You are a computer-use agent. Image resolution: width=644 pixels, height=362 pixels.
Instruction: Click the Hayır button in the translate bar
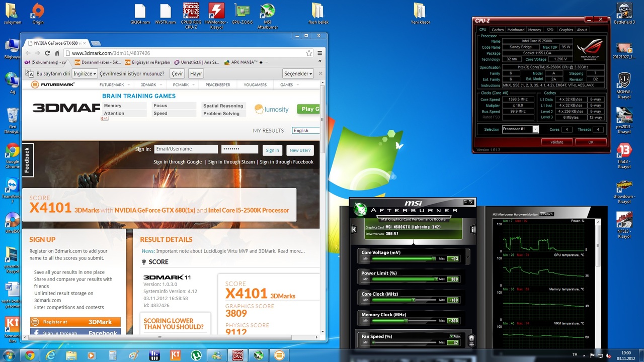[x=196, y=73]
